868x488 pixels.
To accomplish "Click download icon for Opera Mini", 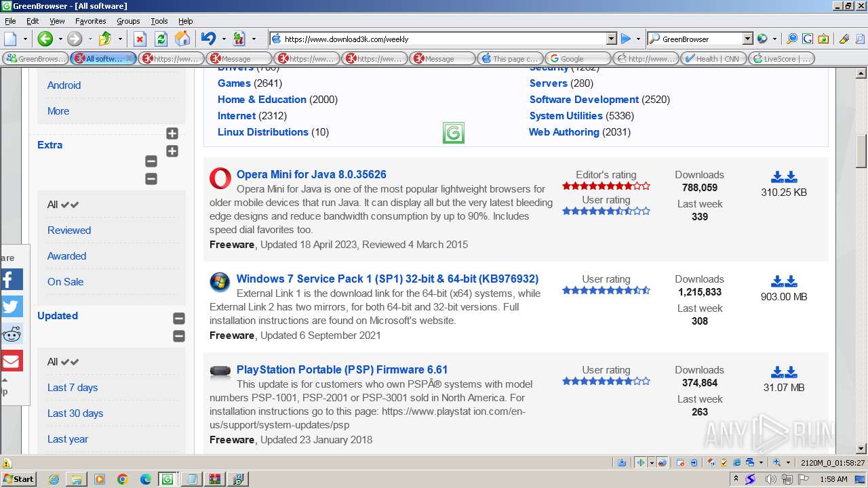I will [x=784, y=177].
